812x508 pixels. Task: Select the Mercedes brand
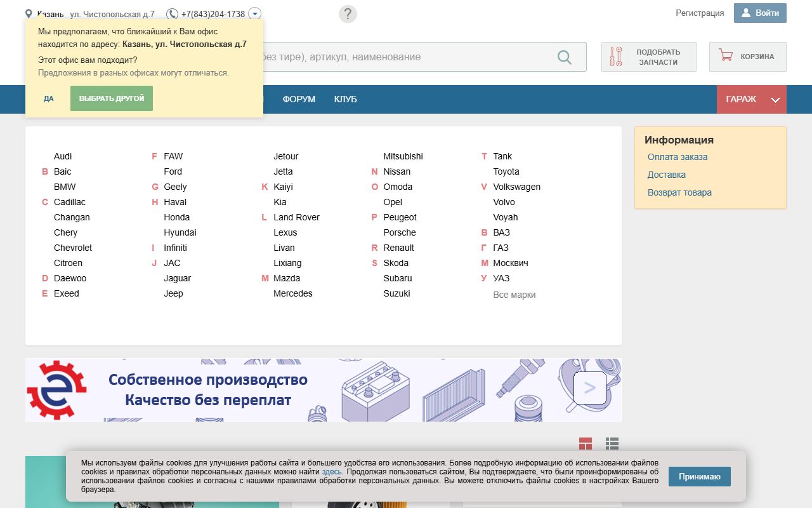(293, 293)
